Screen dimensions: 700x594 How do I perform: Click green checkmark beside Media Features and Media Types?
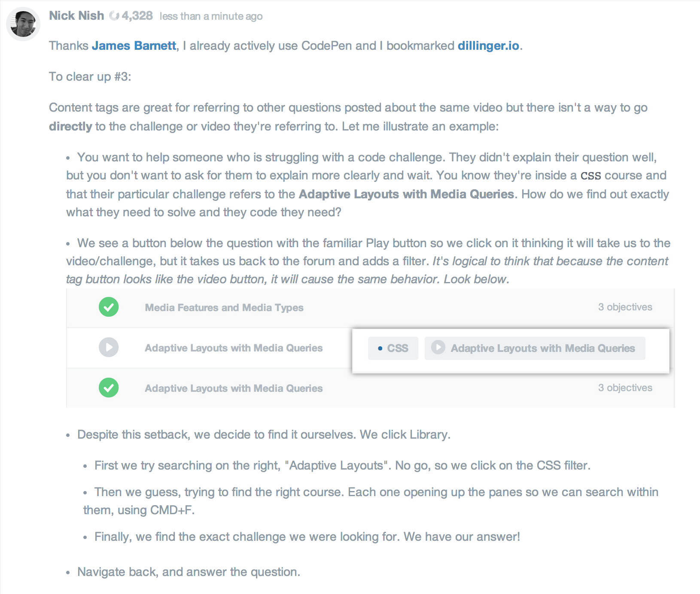pyautogui.click(x=109, y=307)
